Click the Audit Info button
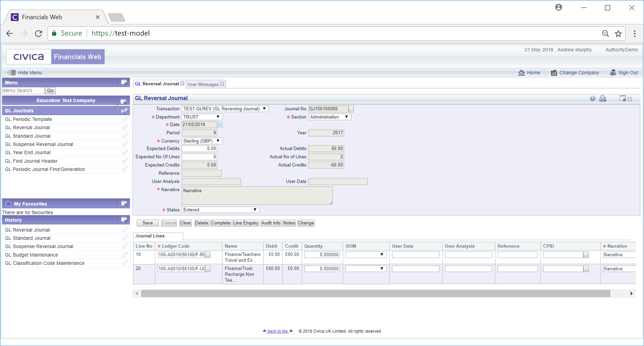 pyautogui.click(x=271, y=223)
